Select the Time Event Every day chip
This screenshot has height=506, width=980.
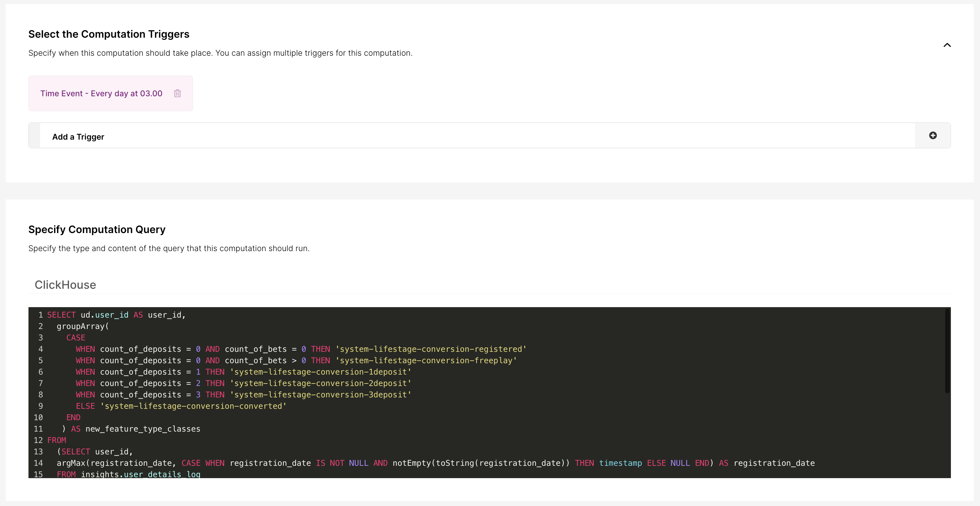[101, 93]
